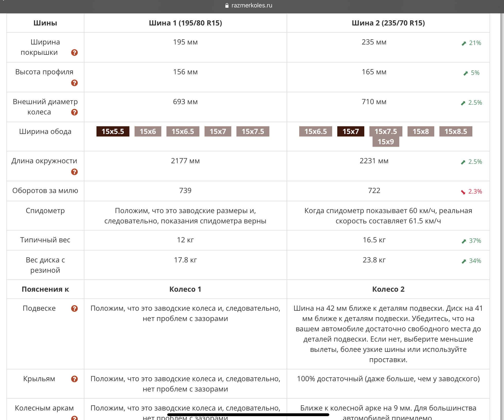Select rim width 15x5.5 for tire 1

click(x=113, y=131)
